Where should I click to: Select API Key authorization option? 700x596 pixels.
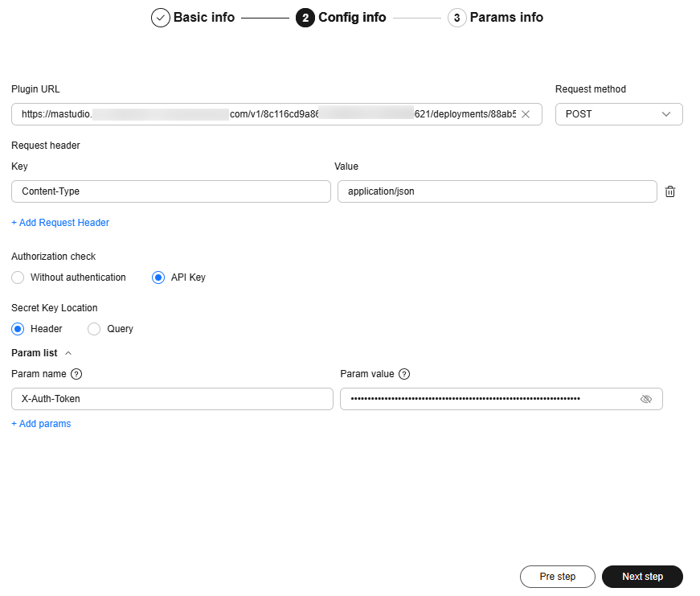(159, 277)
